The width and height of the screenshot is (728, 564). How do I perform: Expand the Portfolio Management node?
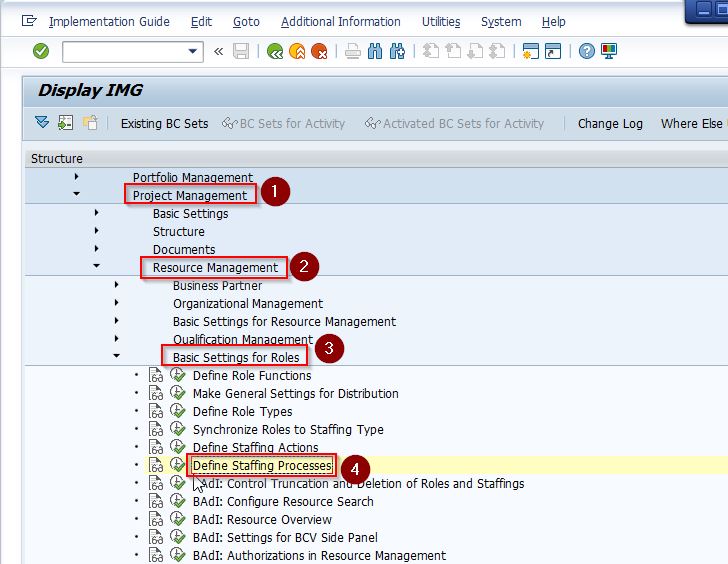(77, 176)
